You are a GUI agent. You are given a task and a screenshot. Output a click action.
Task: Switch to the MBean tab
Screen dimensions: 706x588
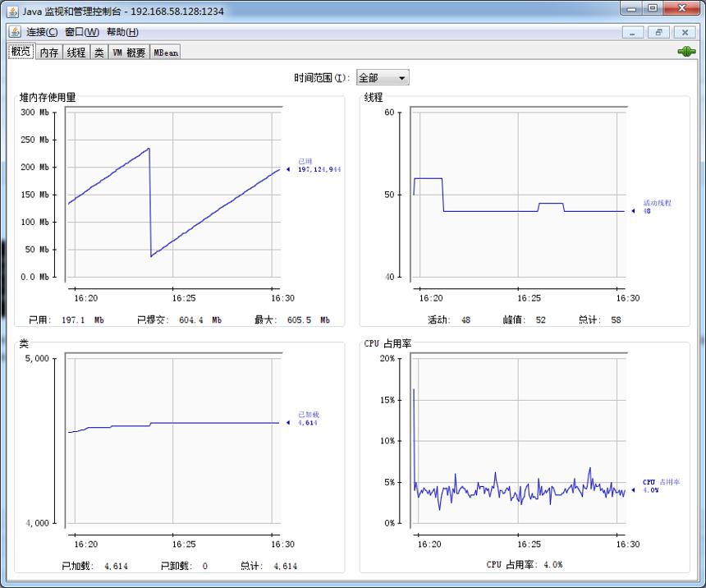coord(166,53)
